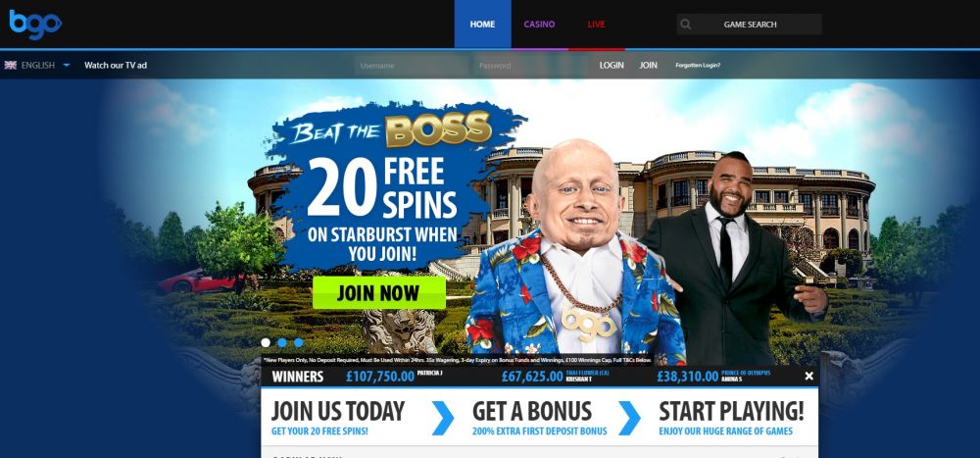Close the winners ticker bar

click(808, 376)
